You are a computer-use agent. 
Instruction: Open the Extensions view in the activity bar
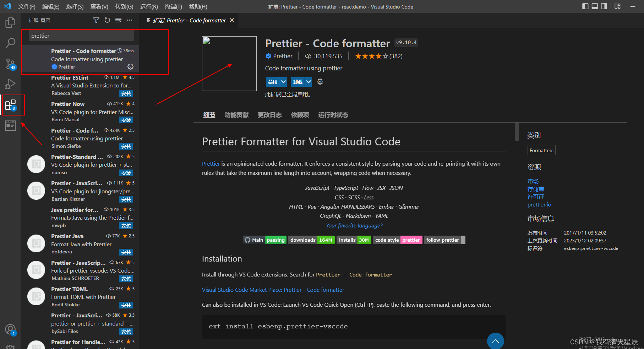point(10,105)
